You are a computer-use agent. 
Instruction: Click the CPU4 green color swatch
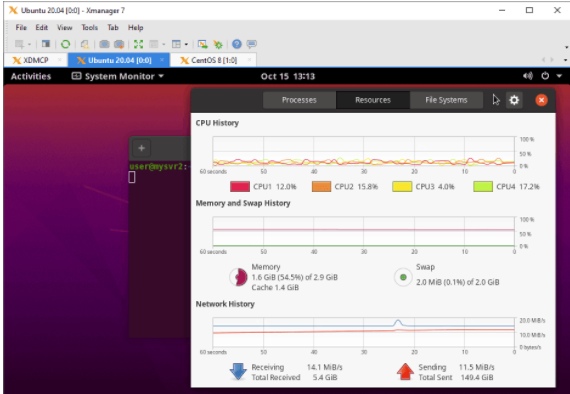pyautogui.click(x=483, y=186)
